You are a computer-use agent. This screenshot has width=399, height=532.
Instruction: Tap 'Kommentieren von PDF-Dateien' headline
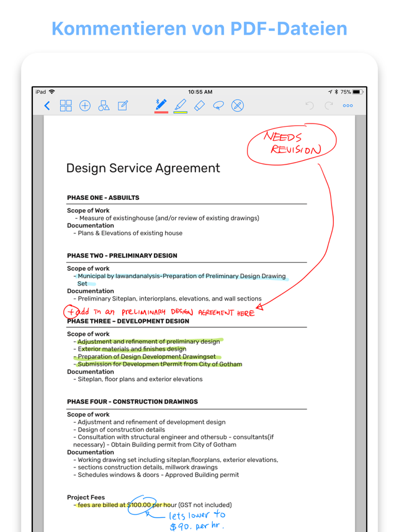click(200, 29)
